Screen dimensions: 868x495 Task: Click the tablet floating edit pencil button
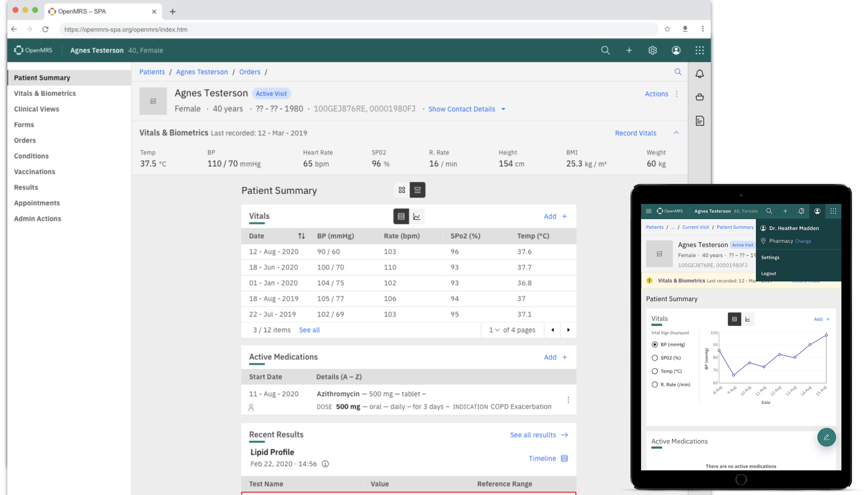826,437
